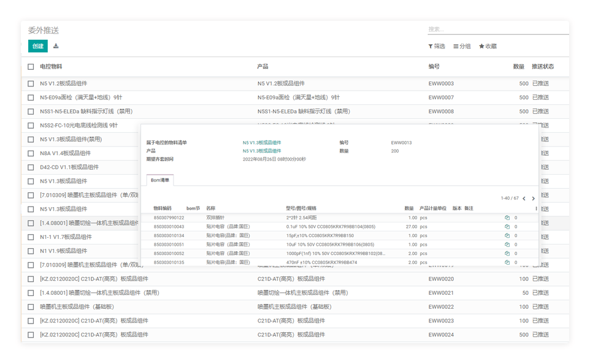Screen dimensions: 590x364
Task: Sort by 推送状态 column header
Action: coord(542,66)
